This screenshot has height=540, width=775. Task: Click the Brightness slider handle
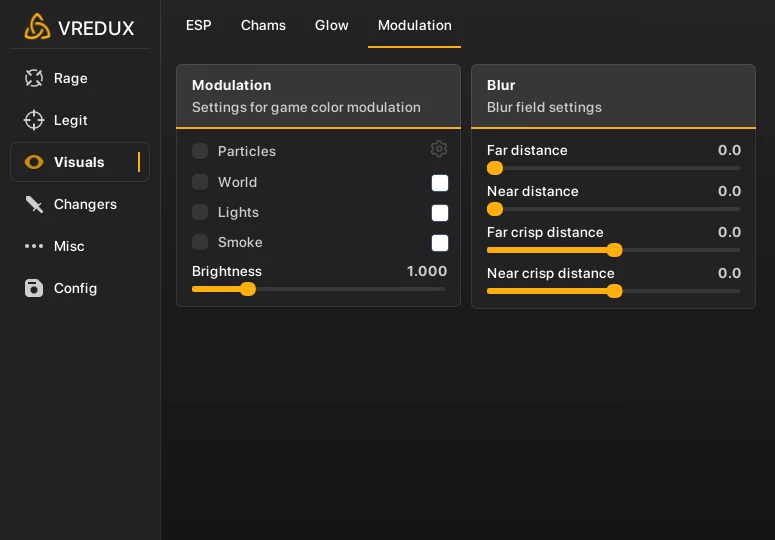pos(248,289)
